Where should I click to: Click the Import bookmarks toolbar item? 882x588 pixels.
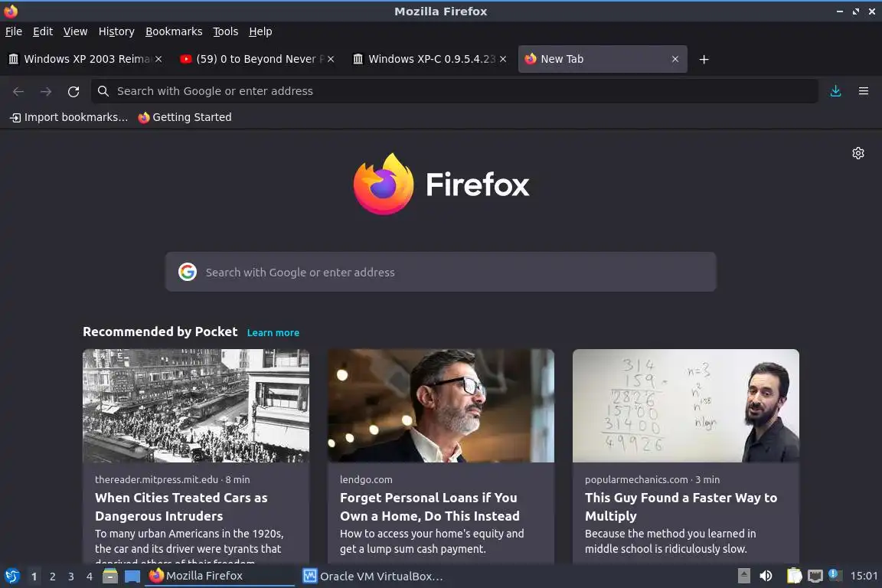(x=69, y=117)
